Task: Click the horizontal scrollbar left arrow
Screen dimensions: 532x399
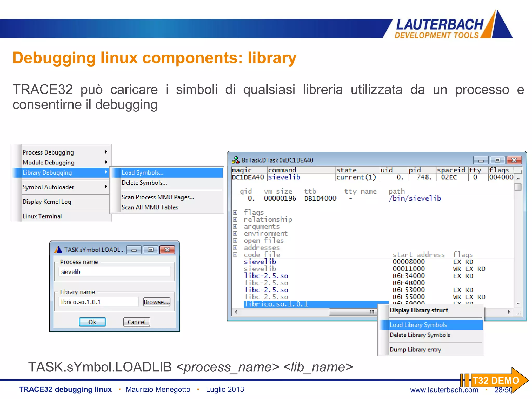Action: pos(236,312)
